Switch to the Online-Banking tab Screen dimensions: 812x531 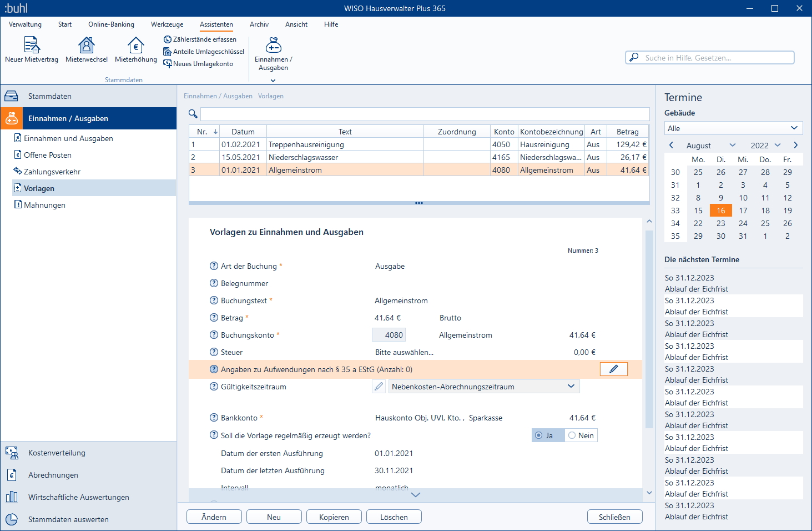(111, 24)
